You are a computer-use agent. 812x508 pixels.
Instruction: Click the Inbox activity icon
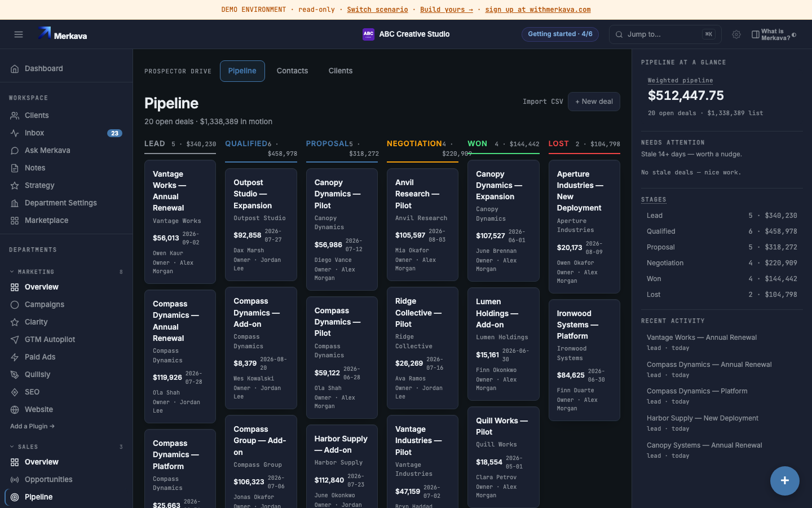[x=15, y=133]
